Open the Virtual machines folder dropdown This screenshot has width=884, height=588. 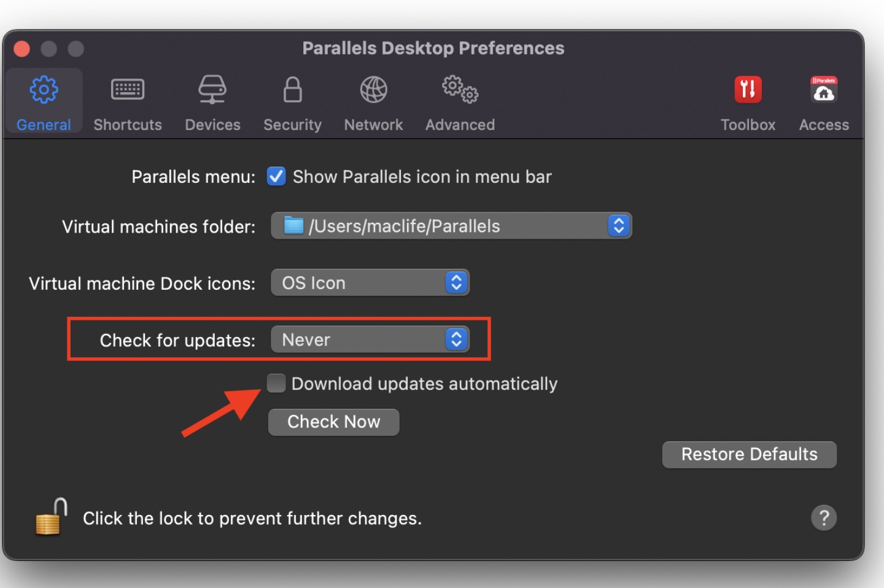[x=451, y=226]
